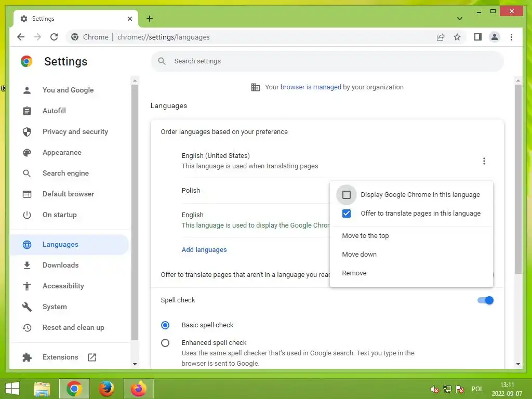The image size is (532, 399).
Task: Click the network tray icon
Action: coord(447,389)
